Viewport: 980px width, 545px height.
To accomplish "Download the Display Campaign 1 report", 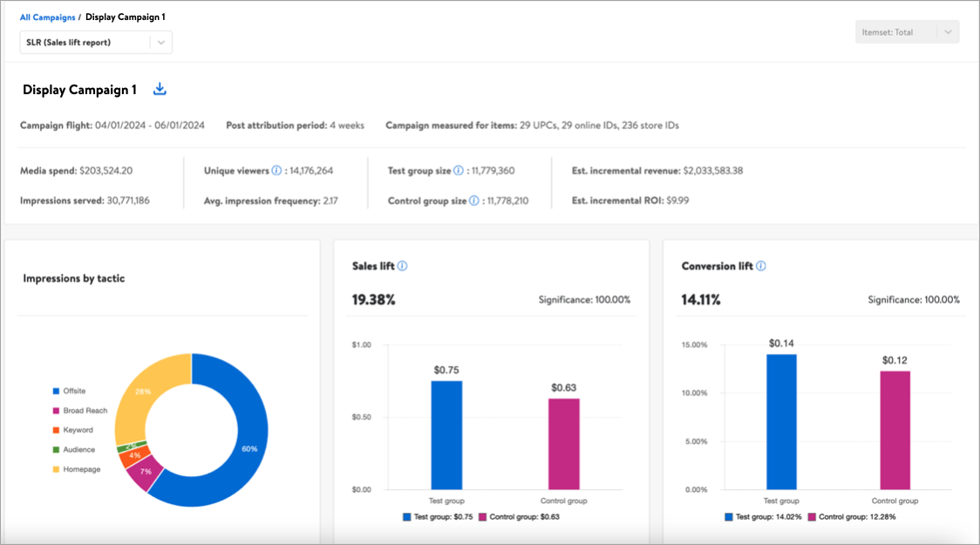I will coord(160,89).
